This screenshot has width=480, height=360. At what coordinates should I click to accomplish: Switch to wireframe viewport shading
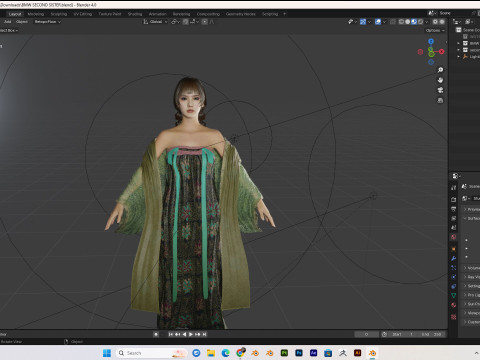[x=401, y=22]
